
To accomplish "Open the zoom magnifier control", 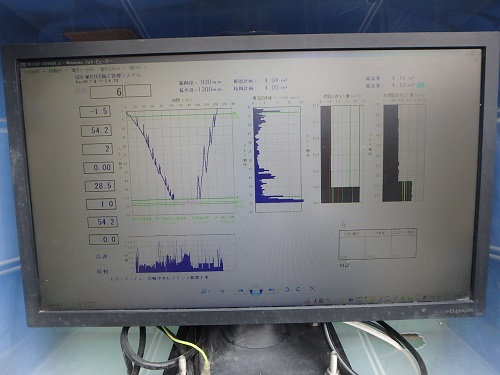I will point(205,291).
